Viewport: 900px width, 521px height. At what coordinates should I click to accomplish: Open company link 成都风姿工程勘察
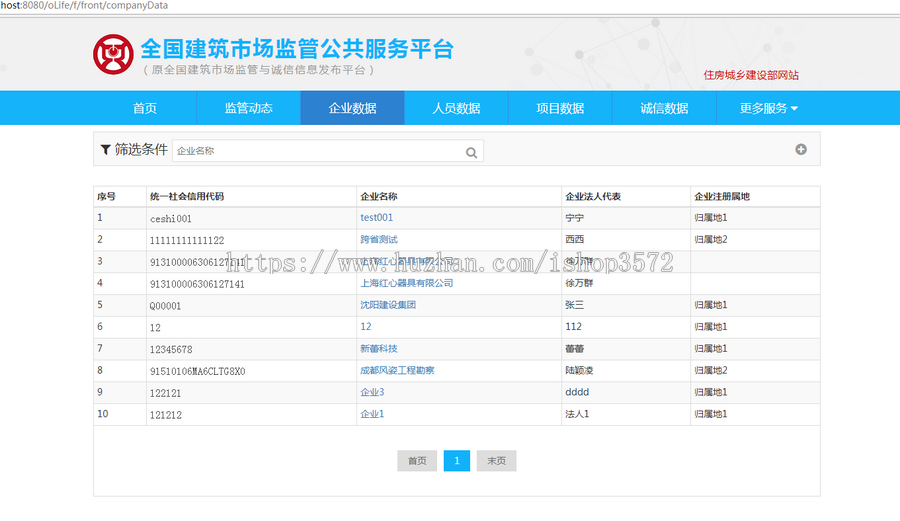397,370
